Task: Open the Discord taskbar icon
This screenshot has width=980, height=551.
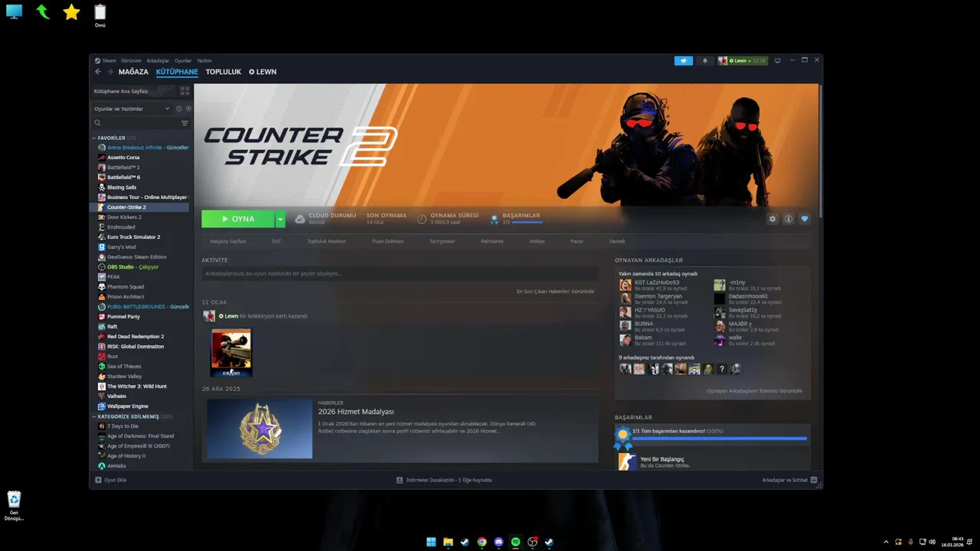Action: [x=498, y=542]
